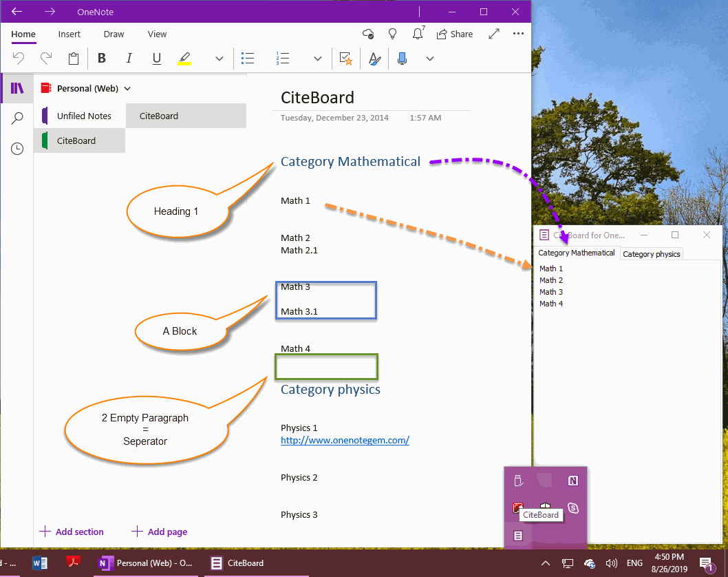Toggle numbered list
This screenshot has width=728, height=577.
coord(282,58)
